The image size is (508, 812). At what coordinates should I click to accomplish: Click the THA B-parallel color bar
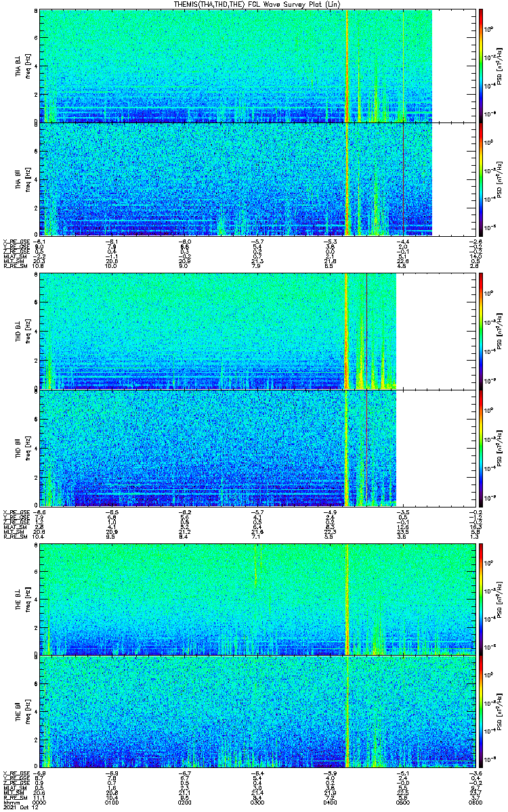click(481, 179)
